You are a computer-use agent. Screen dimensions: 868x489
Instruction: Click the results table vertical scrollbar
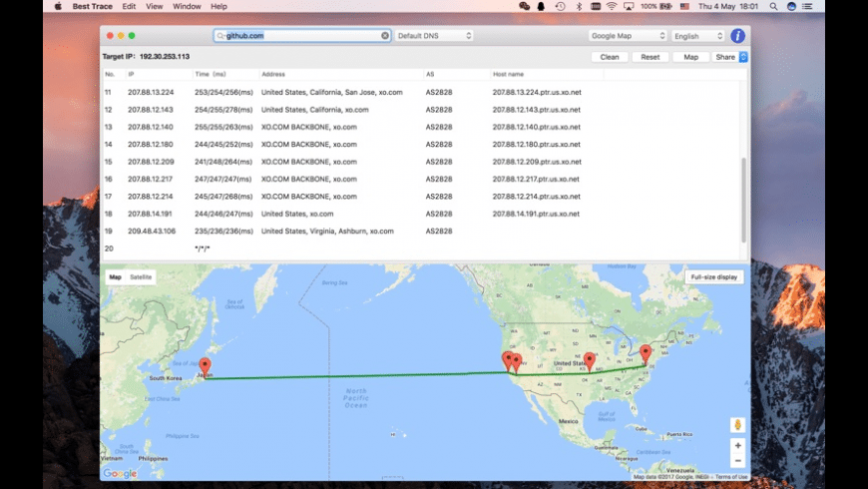coord(743,200)
